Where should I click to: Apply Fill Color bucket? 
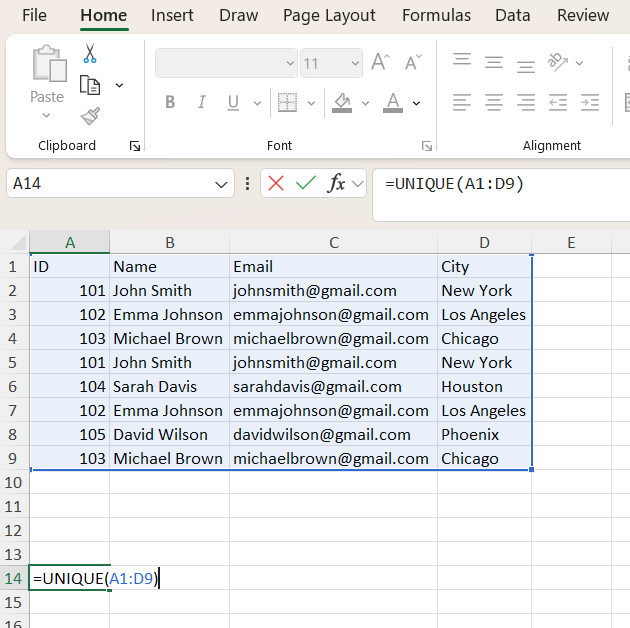tap(342, 102)
